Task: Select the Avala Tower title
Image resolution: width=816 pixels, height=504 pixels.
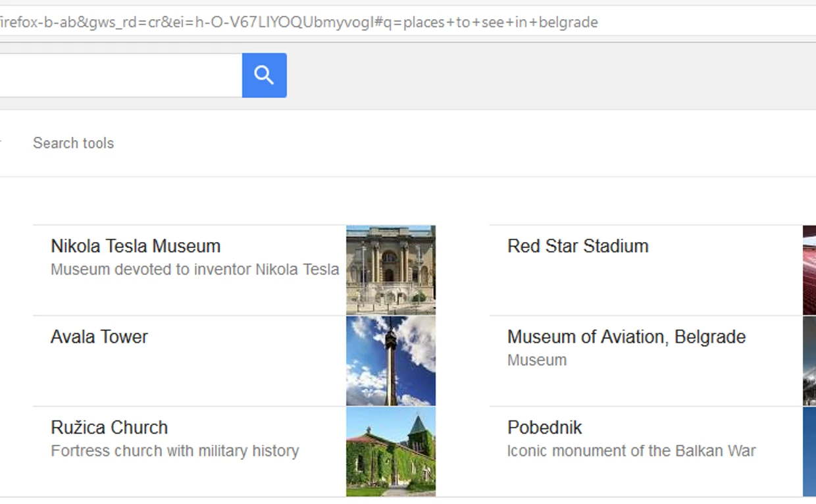Action: point(99,337)
